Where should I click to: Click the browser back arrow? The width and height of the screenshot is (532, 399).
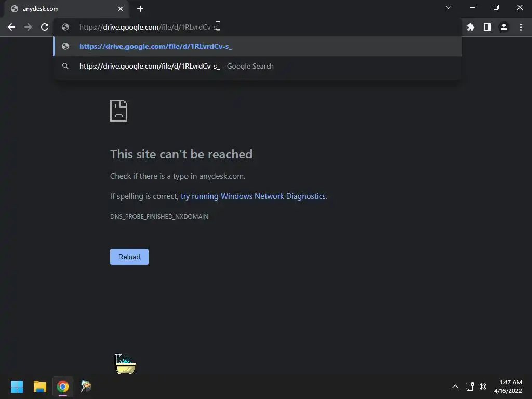pyautogui.click(x=11, y=27)
